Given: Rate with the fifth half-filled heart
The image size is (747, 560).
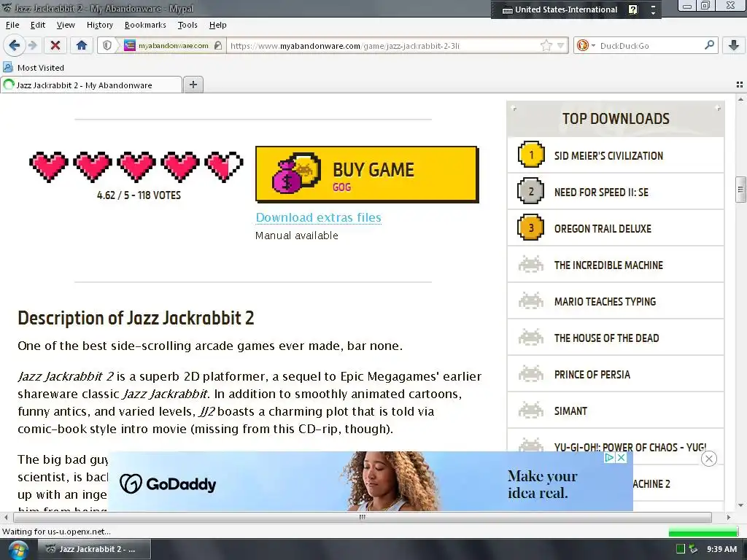Looking at the screenshot, I should (x=224, y=167).
